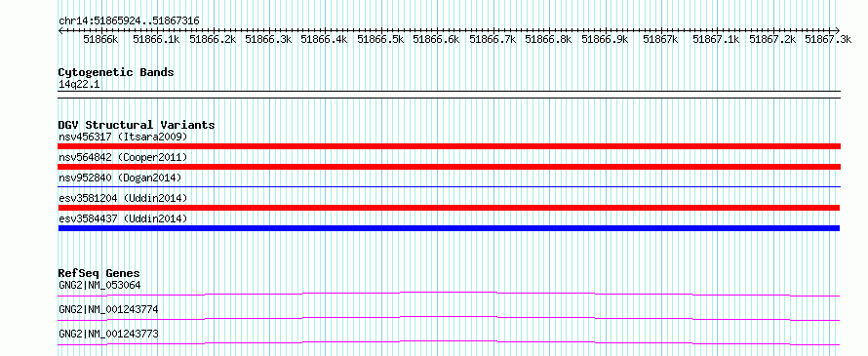The image size is (868, 356).
Task: Select the 14q22.1 band label
Action: [x=79, y=84]
